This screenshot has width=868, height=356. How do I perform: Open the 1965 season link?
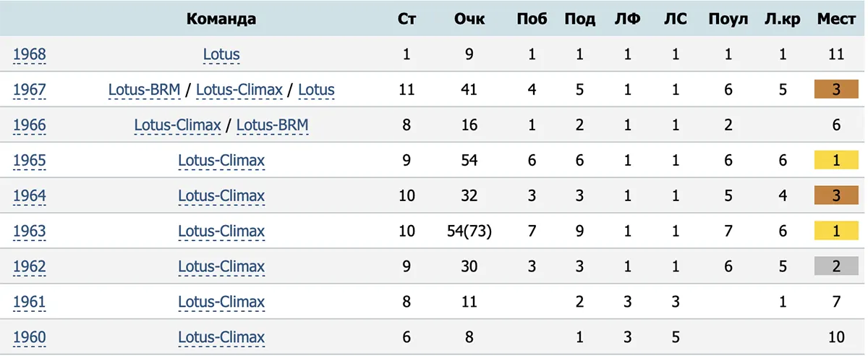[29, 161]
